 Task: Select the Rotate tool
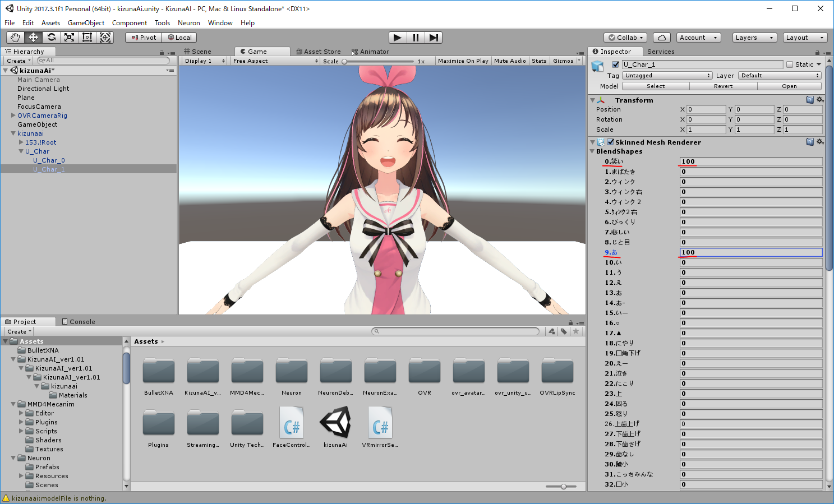pos(51,38)
